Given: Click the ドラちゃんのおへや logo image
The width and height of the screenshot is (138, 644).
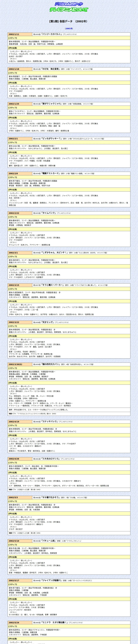Looking at the screenshot, I should [x=69, y=4].
